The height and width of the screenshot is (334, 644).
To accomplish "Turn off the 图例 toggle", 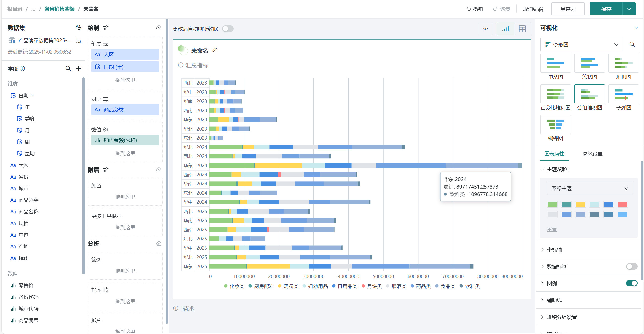I will point(631,283).
